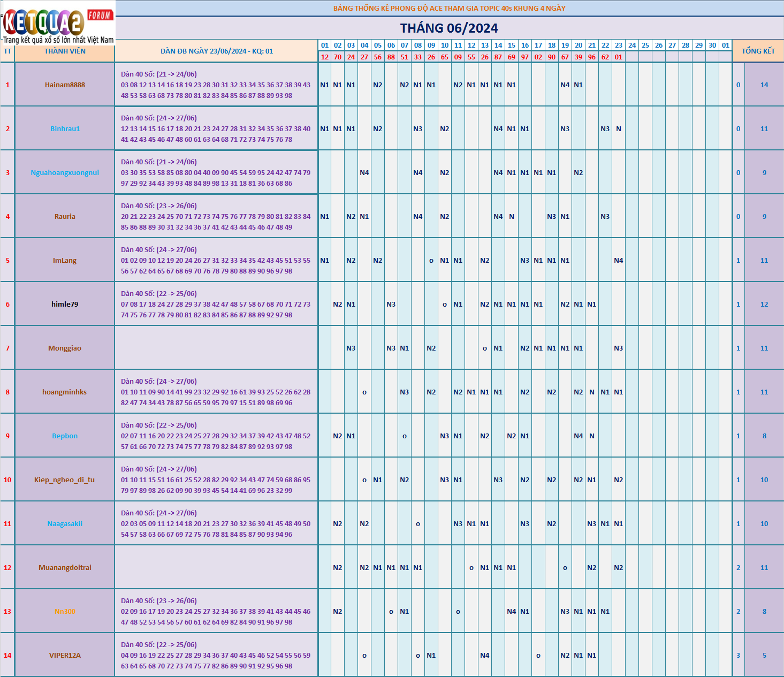Click Rauria's N cell on day 15
Viewport: 784px width, 677px height.
click(512, 216)
